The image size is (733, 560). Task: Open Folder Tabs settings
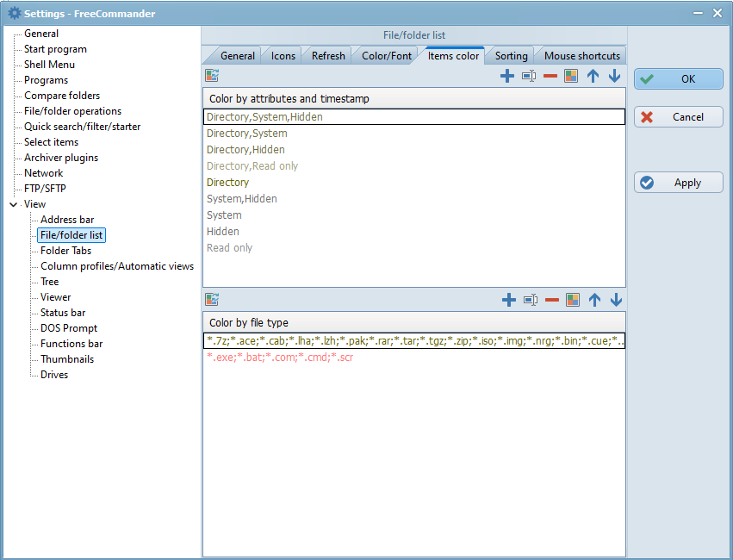pyautogui.click(x=65, y=251)
